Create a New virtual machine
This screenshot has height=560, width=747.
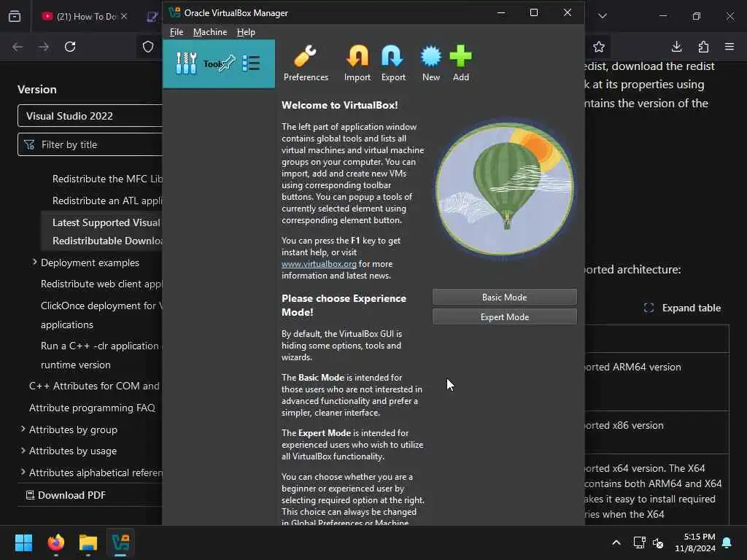click(x=430, y=63)
